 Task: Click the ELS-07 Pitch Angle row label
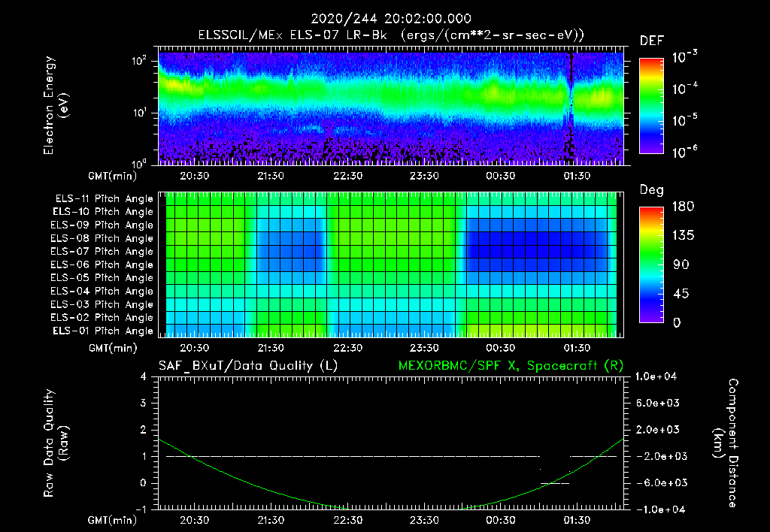coord(102,251)
